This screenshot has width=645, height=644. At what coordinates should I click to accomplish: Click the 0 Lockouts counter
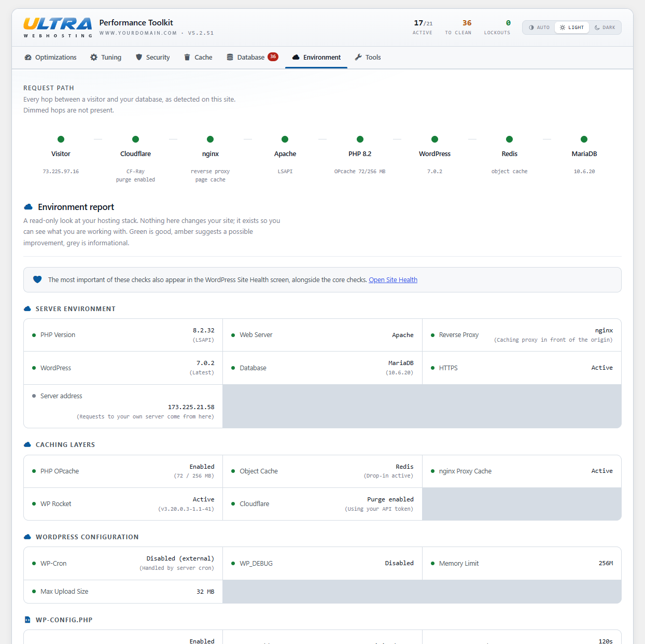tap(497, 27)
